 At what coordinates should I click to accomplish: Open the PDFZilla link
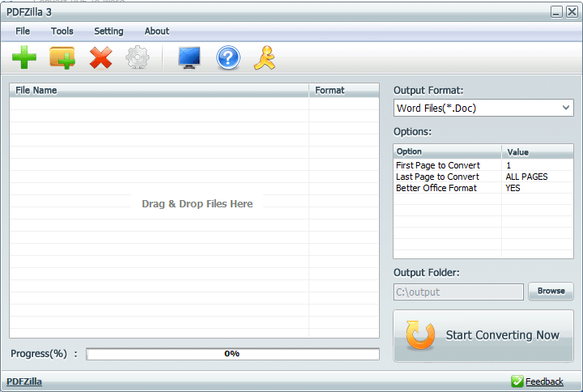(x=24, y=381)
